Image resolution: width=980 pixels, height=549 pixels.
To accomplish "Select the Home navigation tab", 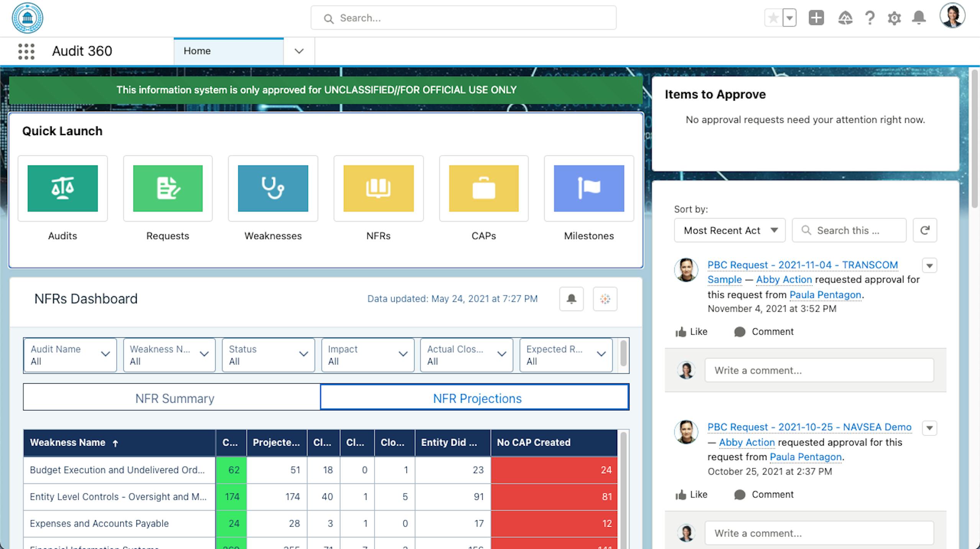I will [197, 51].
